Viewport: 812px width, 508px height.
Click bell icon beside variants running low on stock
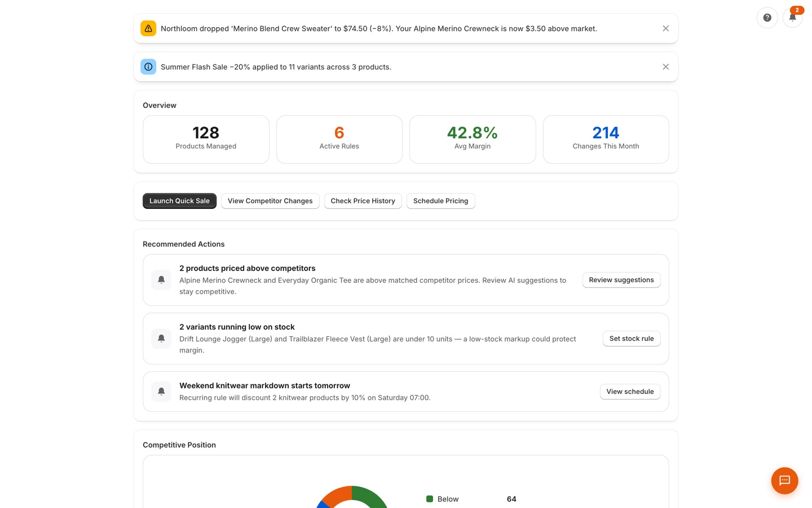tap(161, 339)
